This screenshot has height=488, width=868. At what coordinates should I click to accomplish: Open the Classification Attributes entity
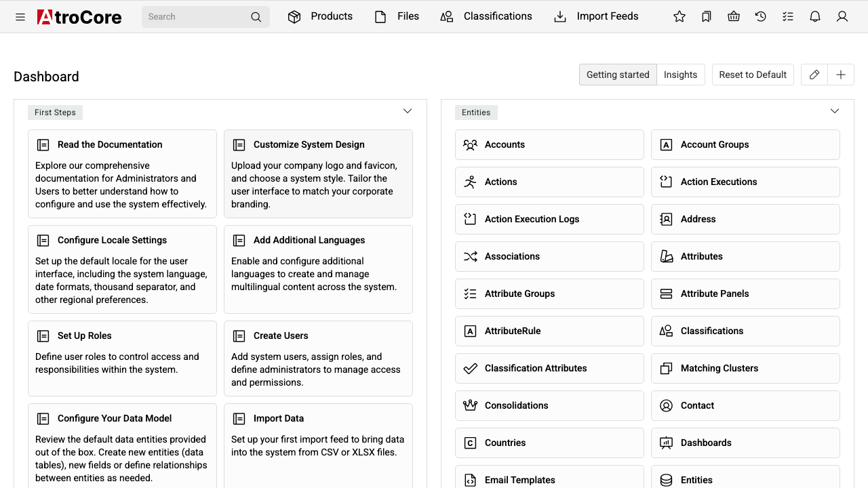coord(549,369)
